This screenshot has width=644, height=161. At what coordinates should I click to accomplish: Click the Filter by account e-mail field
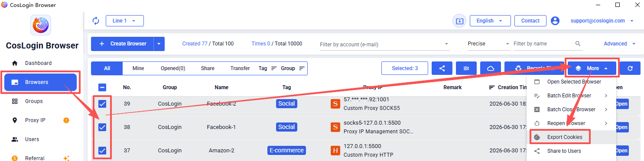385,44
